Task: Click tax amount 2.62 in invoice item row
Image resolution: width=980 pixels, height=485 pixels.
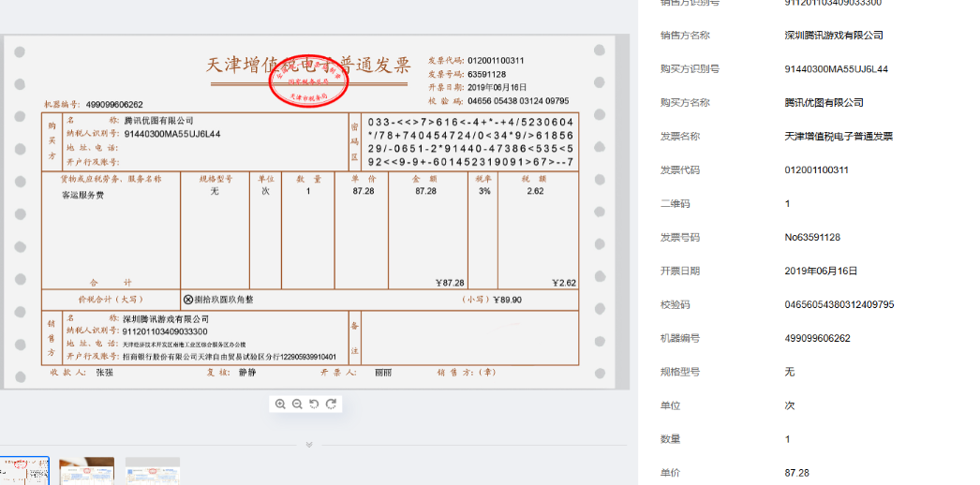Action: click(535, 191)
